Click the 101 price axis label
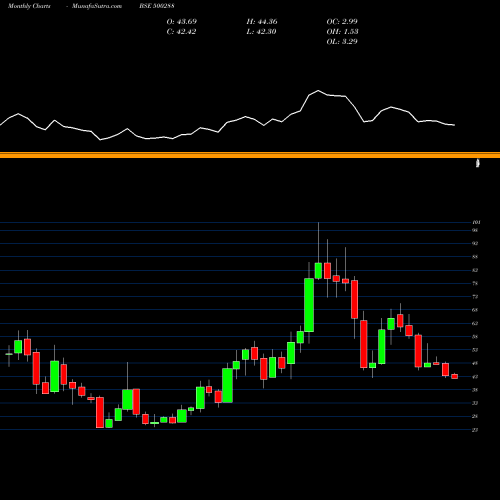This screenshot has width=500, height=500. (x=476, y=222)
